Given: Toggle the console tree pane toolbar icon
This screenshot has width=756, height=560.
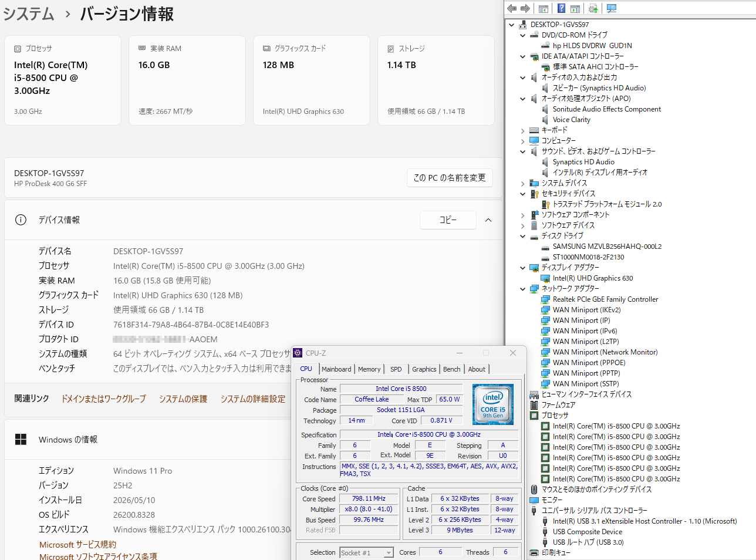Looking at the screenshot, I should (544, 8).
